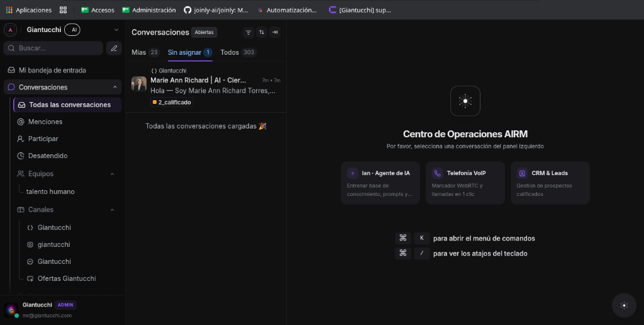This screenshot has width=644, height=325.
Task: Open the joinly-ai/joinly GitHub bookmark
Action: [x=216, y=10]
